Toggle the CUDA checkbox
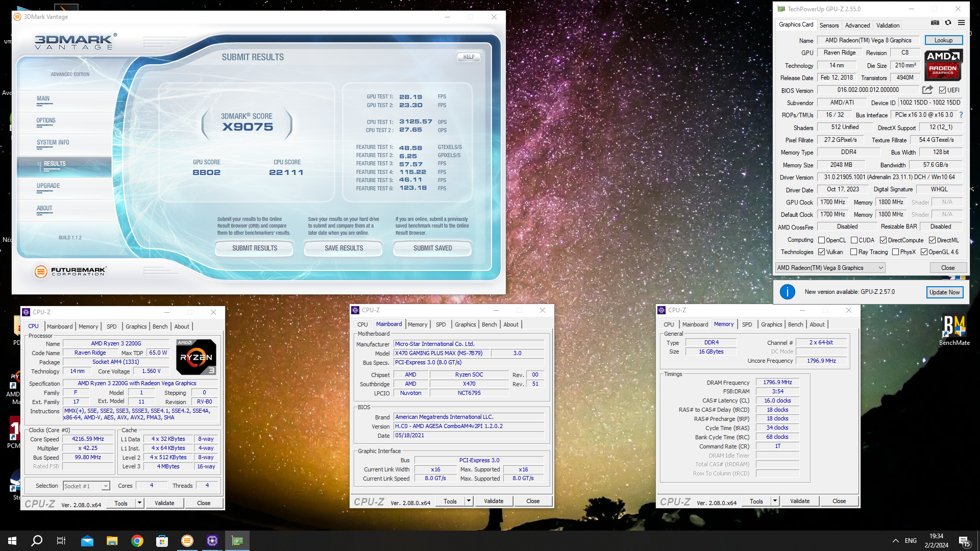Screen dimensions: 980x551 [x=854, y=240]
